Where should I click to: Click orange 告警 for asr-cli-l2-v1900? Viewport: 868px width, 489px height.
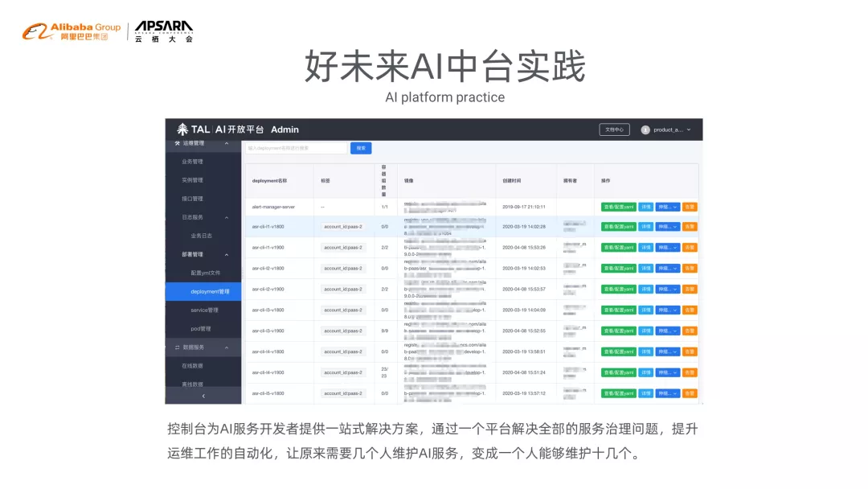click(690, 289)
